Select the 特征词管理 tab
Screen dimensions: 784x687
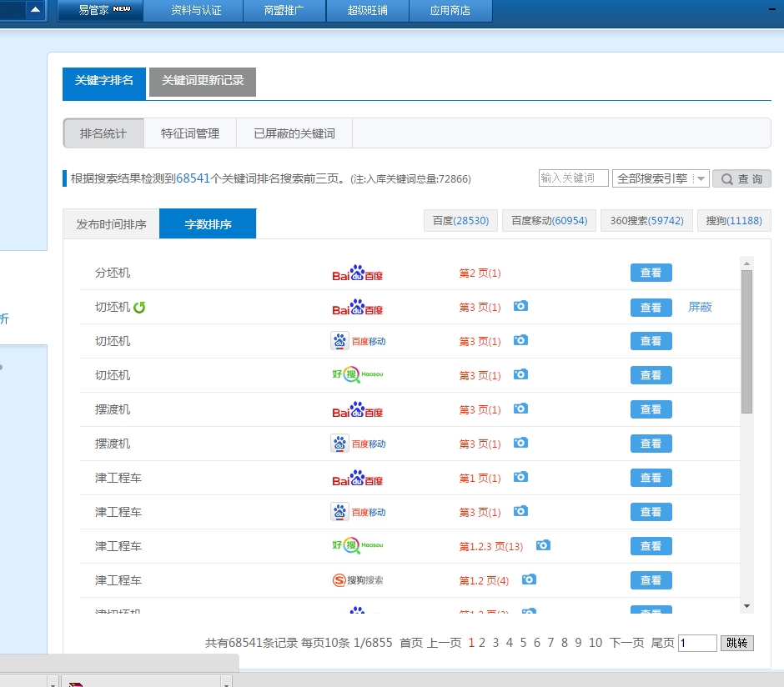pos(190,133)
